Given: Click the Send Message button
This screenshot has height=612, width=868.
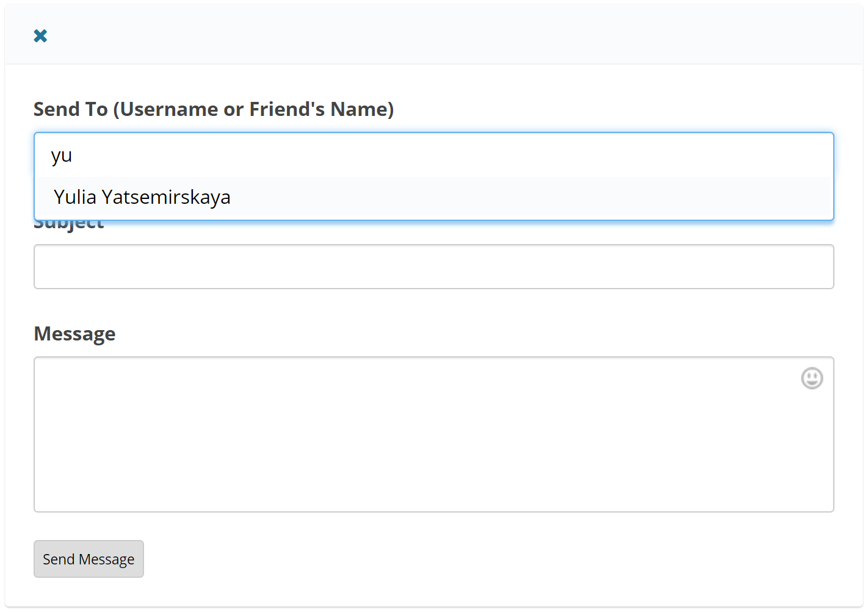Looking at the screenshot, I should 89,559.
